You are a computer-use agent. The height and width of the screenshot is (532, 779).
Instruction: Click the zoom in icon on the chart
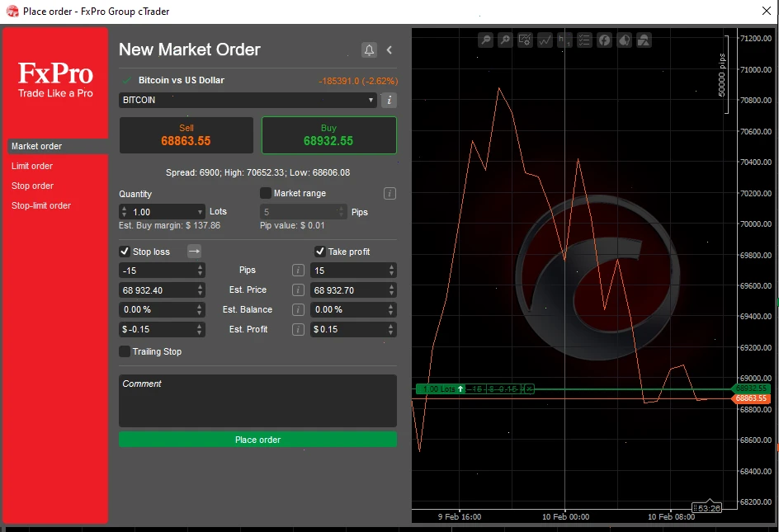coord(505,39)
